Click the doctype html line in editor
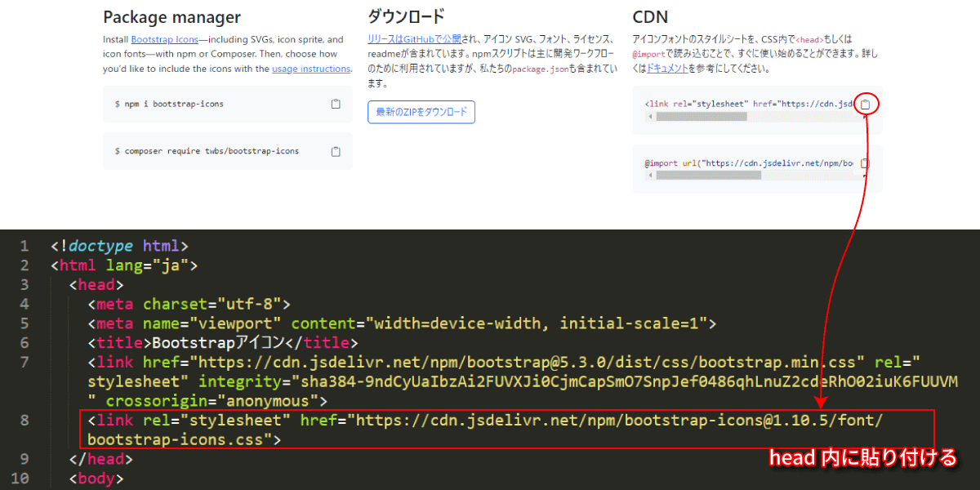This screenshot has width=980, height=490. tap(120, 245)
